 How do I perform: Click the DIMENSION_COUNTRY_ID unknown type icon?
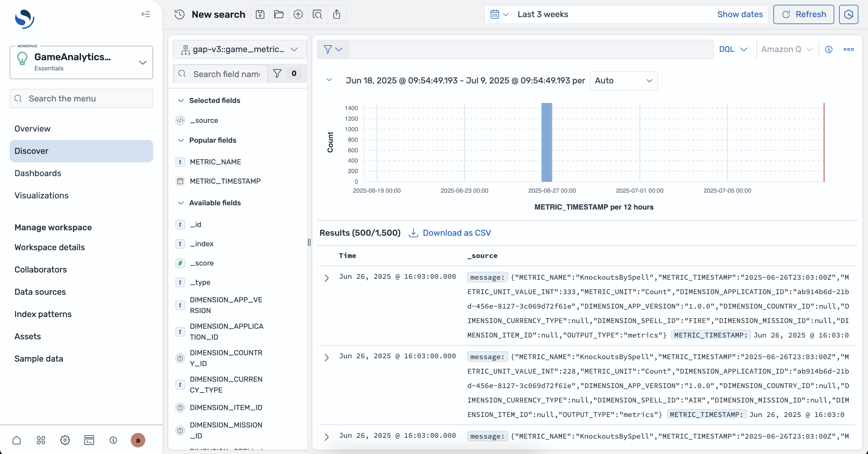(180, 358)
